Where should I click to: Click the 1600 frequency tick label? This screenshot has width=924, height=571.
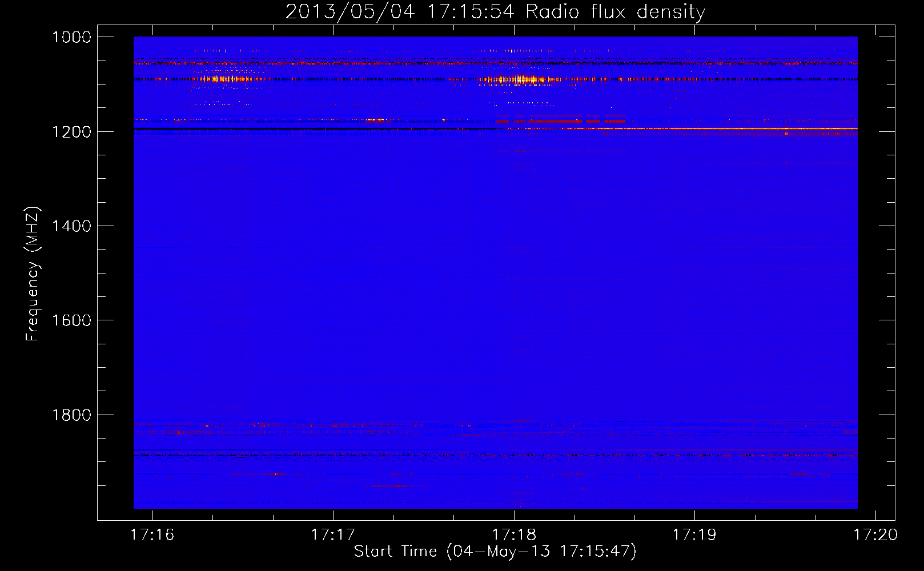[x=71, y=320]
